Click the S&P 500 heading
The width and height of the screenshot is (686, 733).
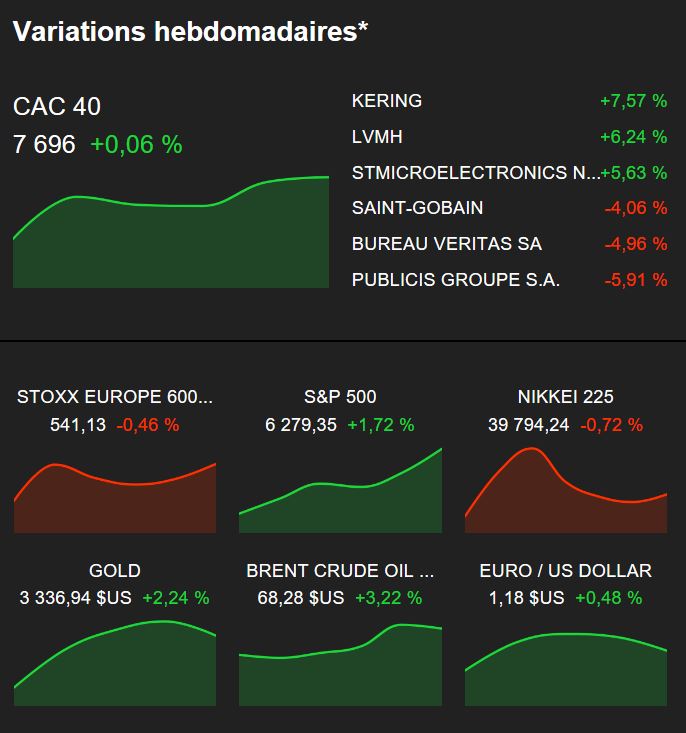(340, 397)
